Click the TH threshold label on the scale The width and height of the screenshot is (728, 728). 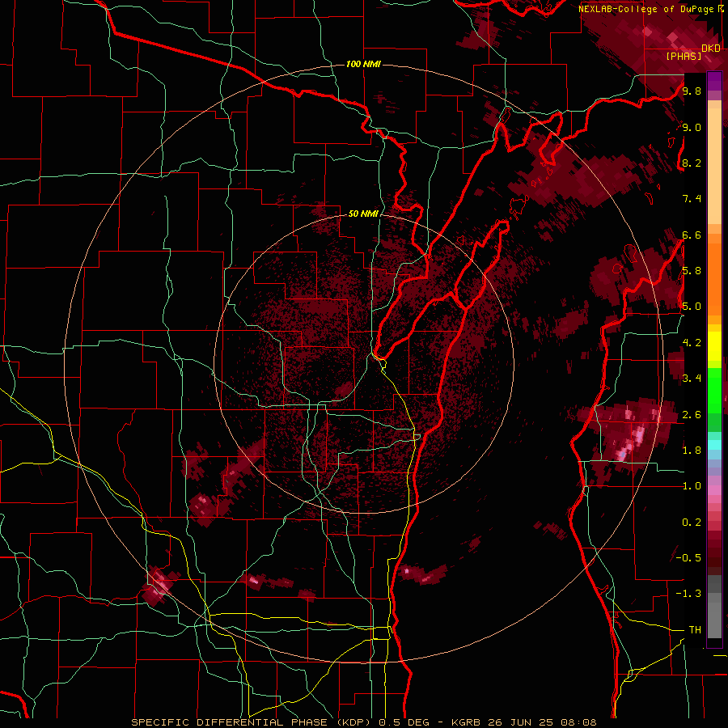click(x=695, y=630)
